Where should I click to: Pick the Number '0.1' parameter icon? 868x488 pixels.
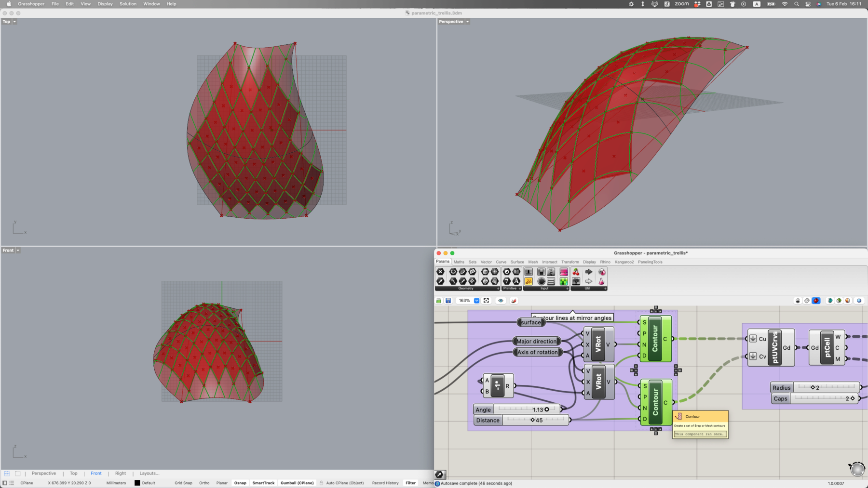pyautogui.click(x=516, y=272)
